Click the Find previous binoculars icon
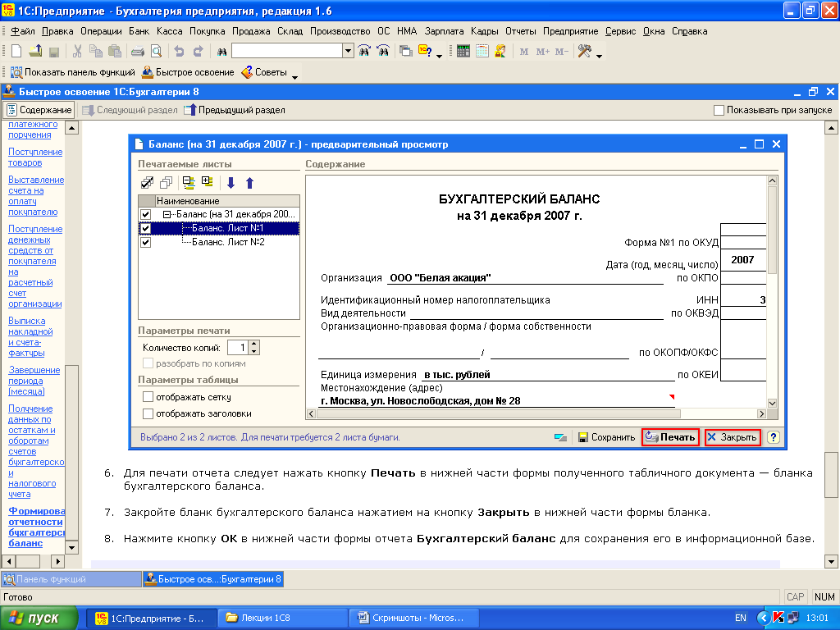The height and width of the screenshot is (630, 840). (383, 52)
